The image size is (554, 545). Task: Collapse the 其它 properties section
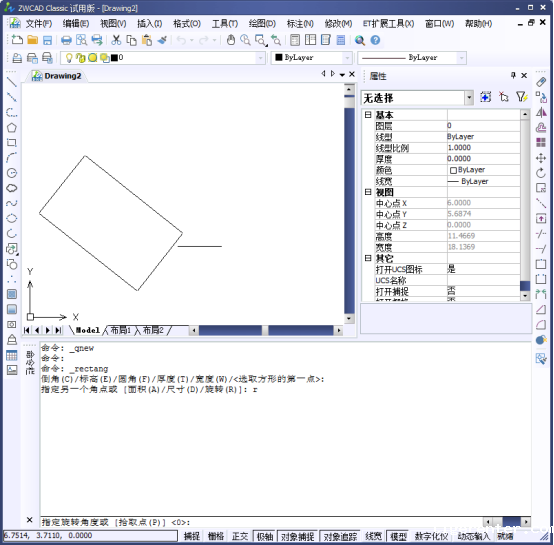pos(368,258)
